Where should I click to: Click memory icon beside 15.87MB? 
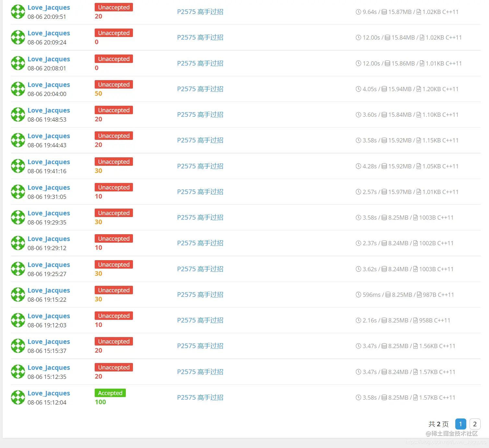point(384,12)
